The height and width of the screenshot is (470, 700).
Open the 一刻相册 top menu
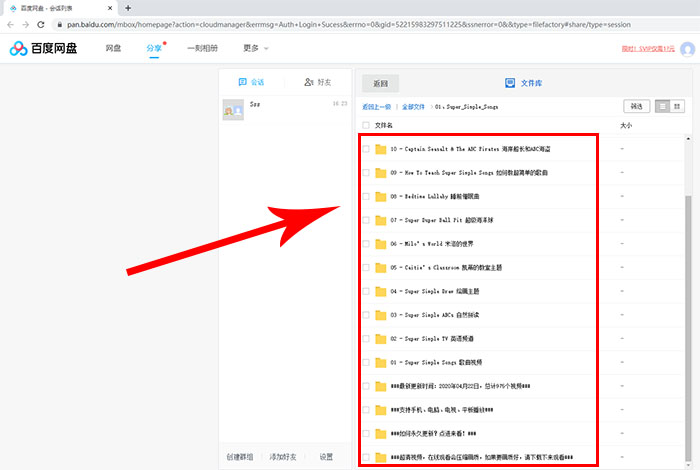pyautogui.click(x=202, y=48)
